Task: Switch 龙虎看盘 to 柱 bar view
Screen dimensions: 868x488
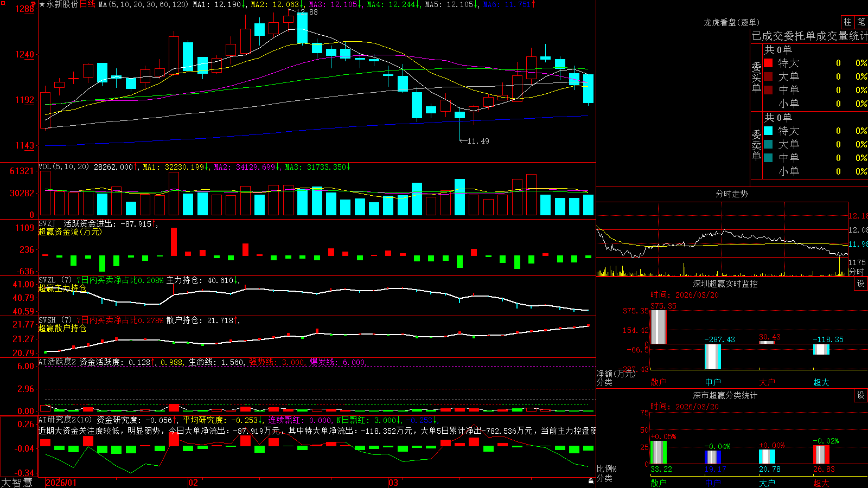Action: pyautogui.click(x=847, y=22)
